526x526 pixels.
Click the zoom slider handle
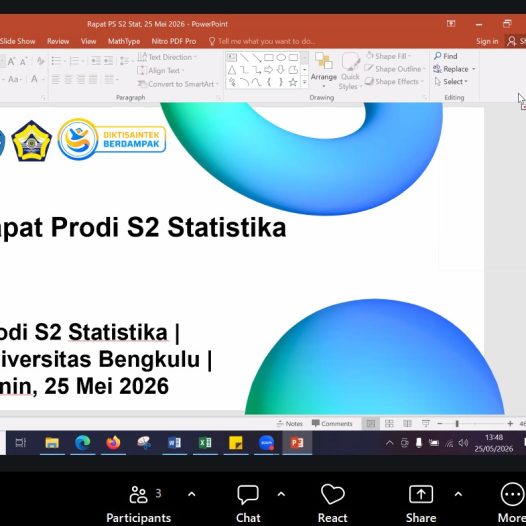coord(457,424)
